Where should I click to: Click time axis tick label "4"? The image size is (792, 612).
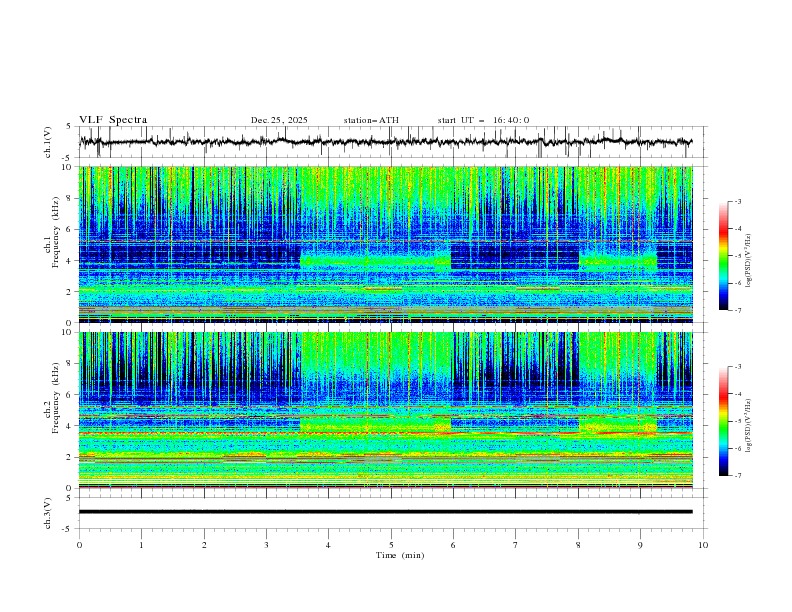328,545
